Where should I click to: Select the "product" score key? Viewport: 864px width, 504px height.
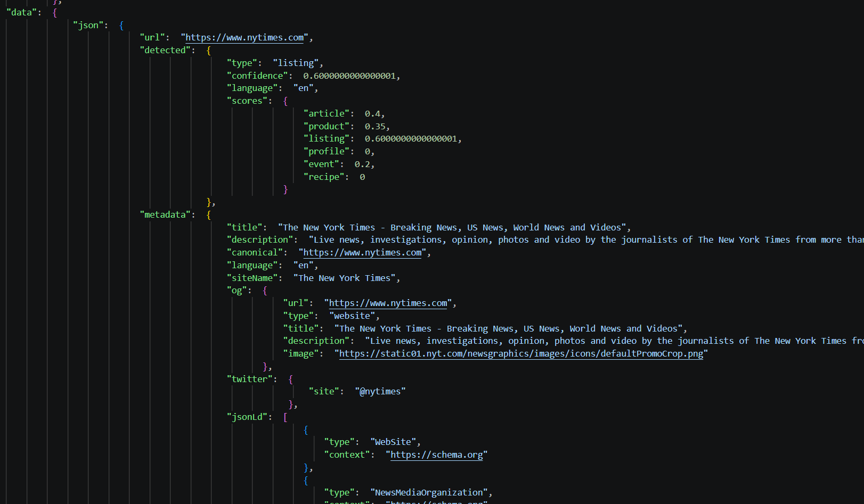coord(327,126)
